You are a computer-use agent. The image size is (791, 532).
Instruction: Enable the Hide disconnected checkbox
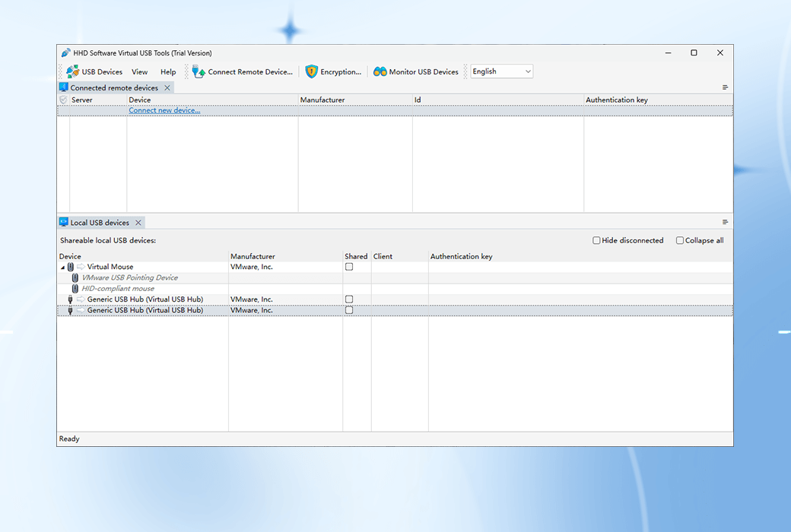click(x=597, y=240)
